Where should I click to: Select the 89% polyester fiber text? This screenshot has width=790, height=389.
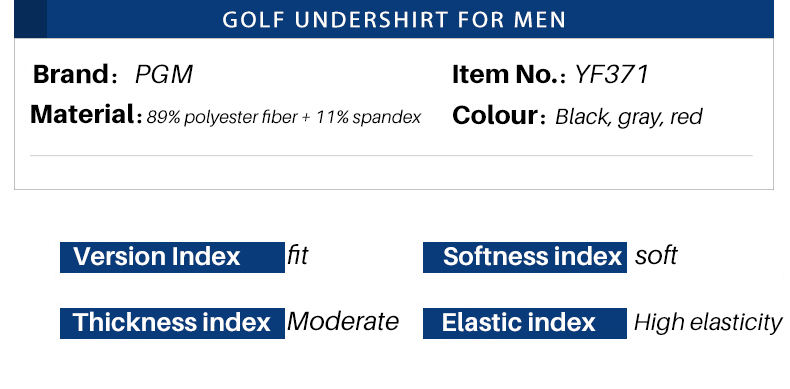click(x=222, y=117)
